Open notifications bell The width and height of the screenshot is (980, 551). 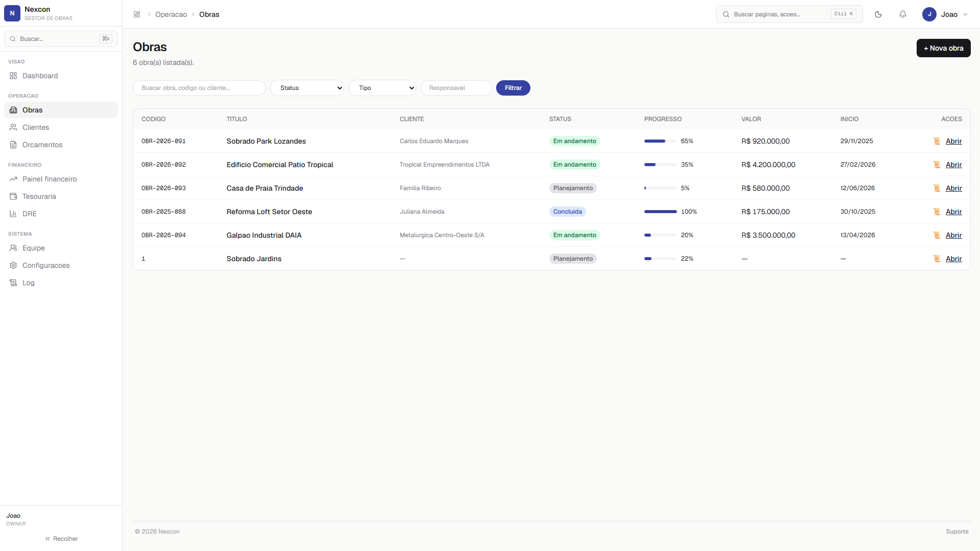pyautogui.click(x=903, y=14)
